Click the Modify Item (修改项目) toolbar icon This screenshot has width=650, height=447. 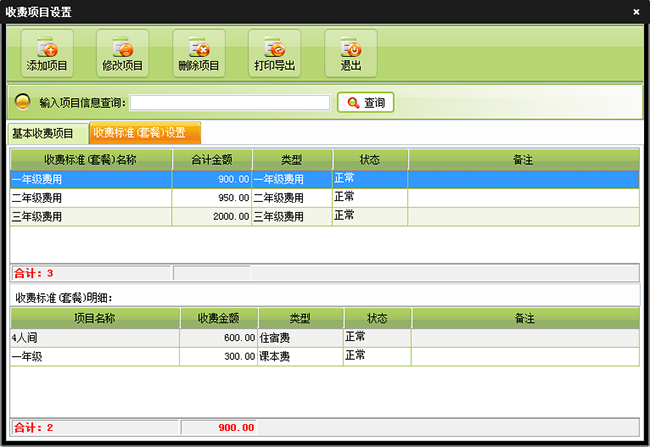tap(122, 47)
